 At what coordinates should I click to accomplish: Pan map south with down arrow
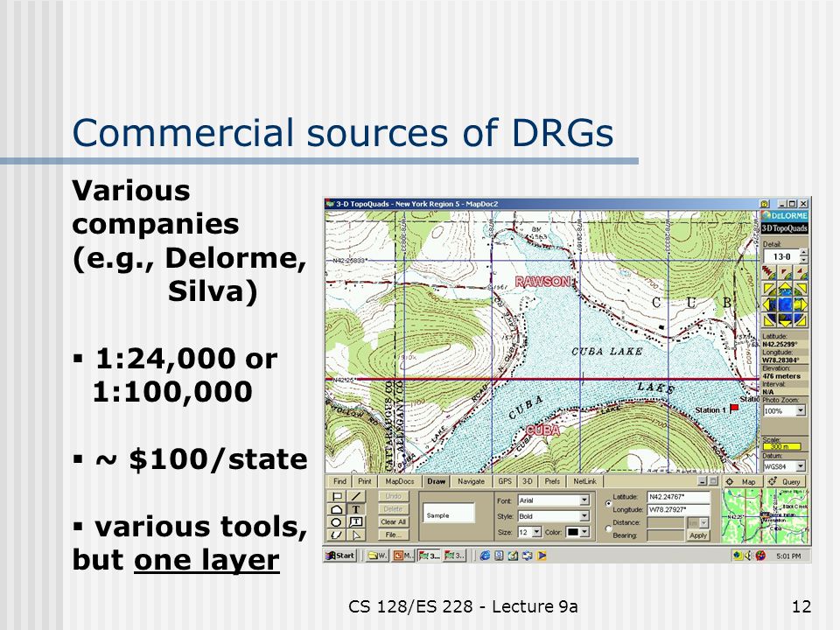785,321
